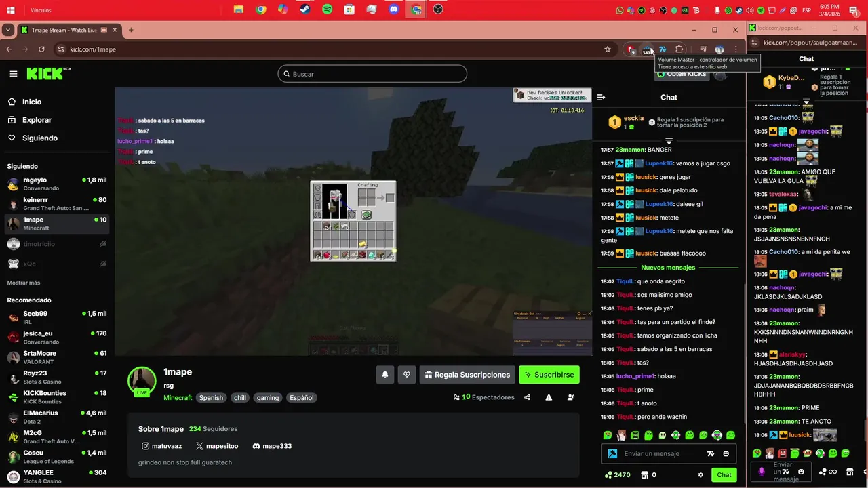Open xQc offline channel in sidebar

click(x=57, y=264)
